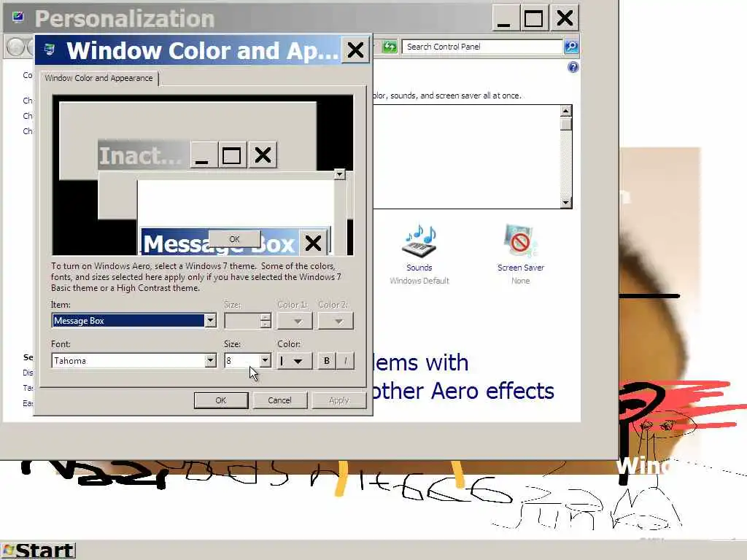747x560 pixels.
Task: Click the preview inactive window close button
Action: (263, 155)
